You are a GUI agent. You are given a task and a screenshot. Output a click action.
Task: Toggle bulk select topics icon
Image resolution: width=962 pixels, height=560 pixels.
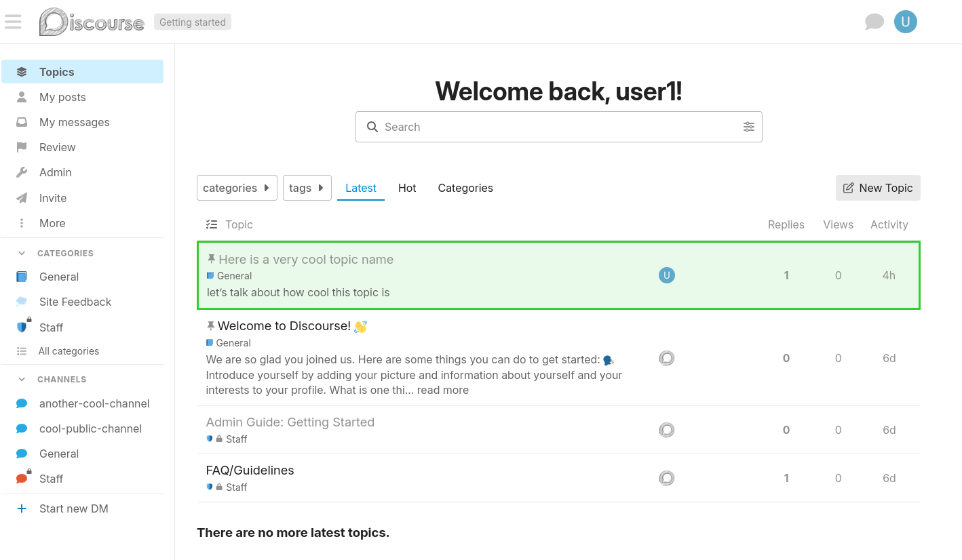tap(212, 224)
